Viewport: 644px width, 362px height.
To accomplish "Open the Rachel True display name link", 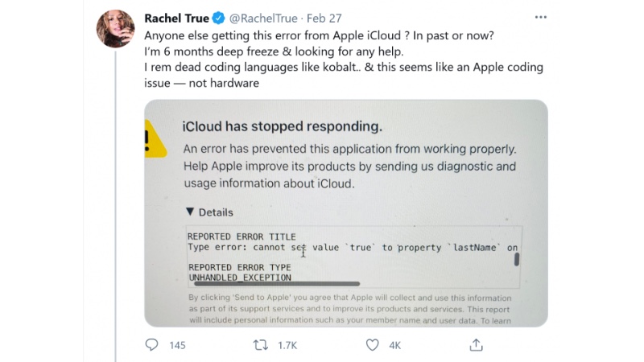I will (175, 18).
